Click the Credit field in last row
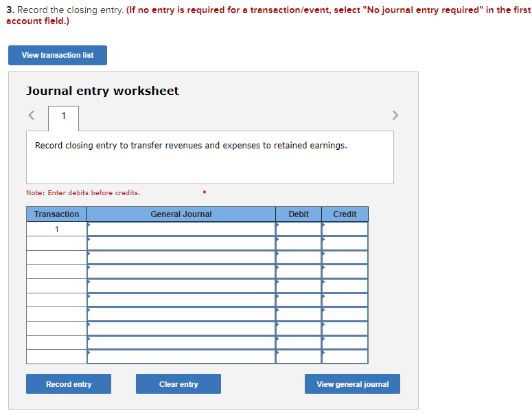Screen dimensions: 532x413 pos(345,357)
